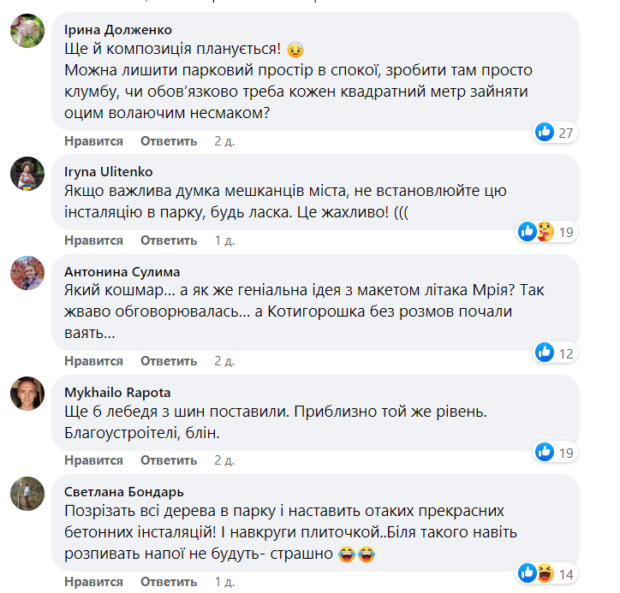
Task: Like Ірина Долженко's comment via Нравится
Action: (x=94, y=141)
